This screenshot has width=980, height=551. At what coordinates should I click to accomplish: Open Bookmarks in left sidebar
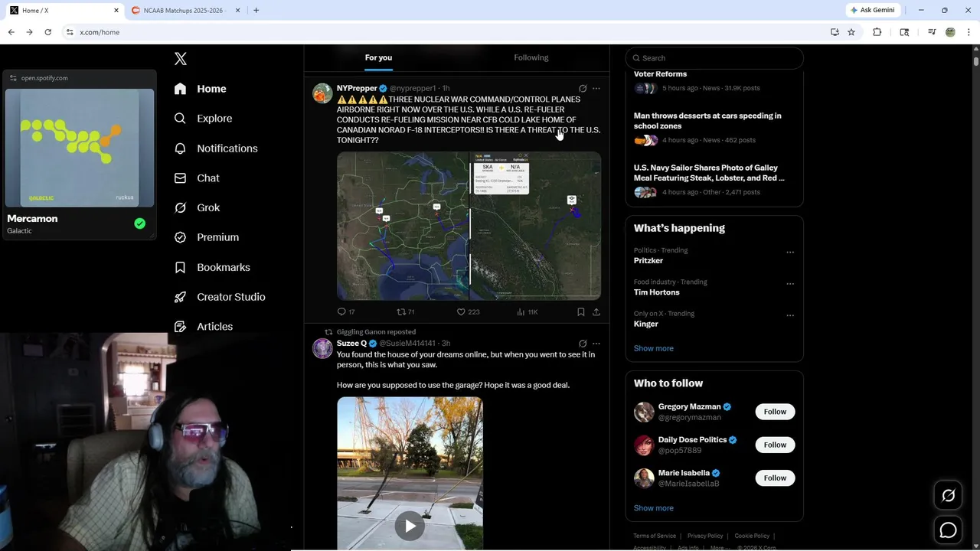[x=212, y=267]
